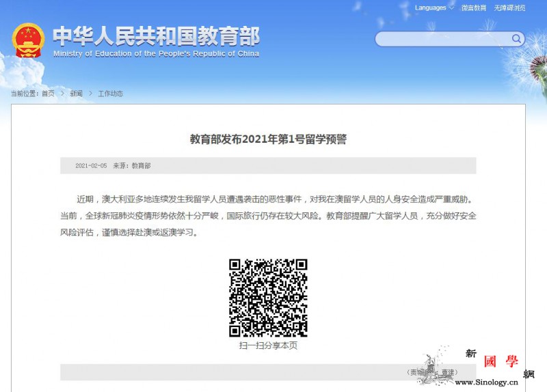
Task: Click the QR code share image
Action: [x=268, y=298]
